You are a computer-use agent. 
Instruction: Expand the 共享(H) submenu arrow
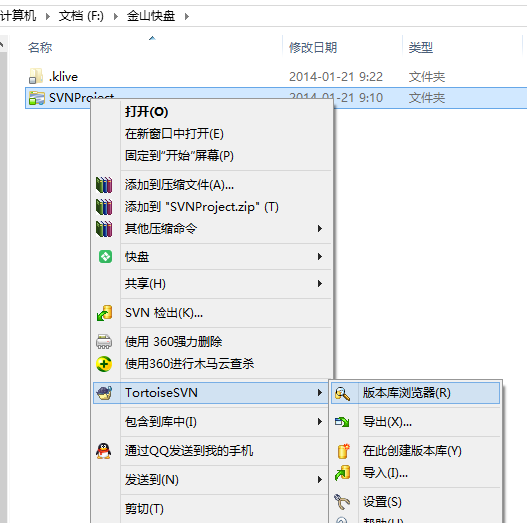[x=320, y=284]
